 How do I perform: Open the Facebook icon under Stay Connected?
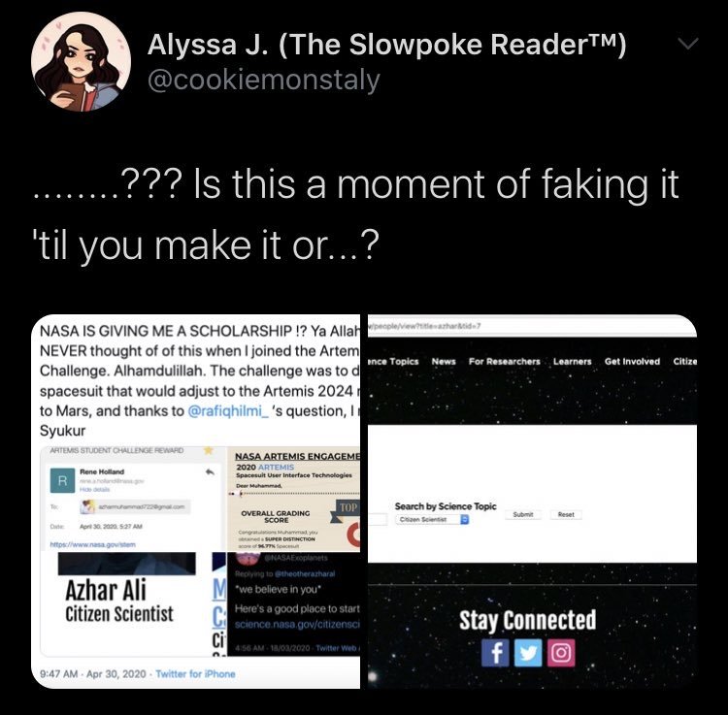point(495,653)
